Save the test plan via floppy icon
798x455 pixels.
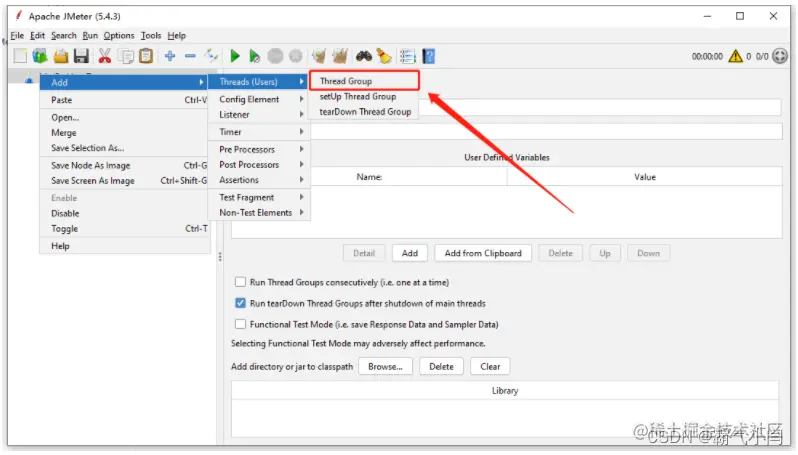(x=81, y=56)
